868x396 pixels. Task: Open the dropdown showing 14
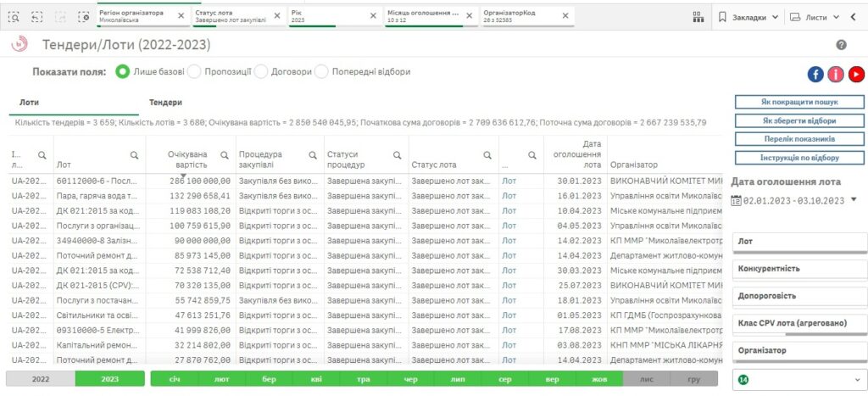pos(799,380)
